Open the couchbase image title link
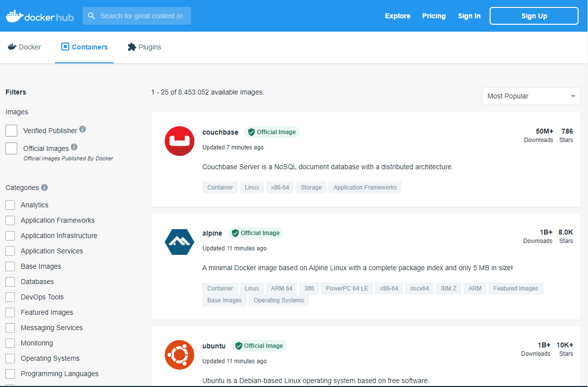The height and width of the screenshot is (387, 588). click(220, 132)
